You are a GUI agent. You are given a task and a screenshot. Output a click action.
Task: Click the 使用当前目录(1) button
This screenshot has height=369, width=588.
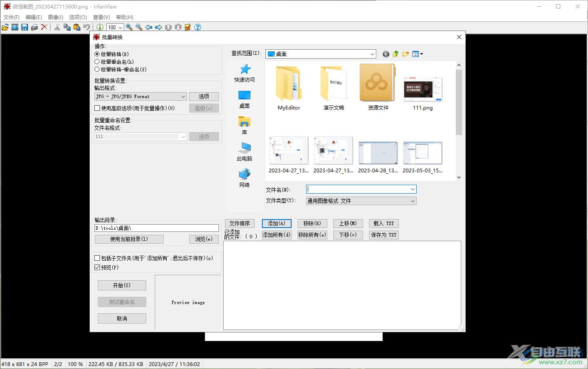129,239
